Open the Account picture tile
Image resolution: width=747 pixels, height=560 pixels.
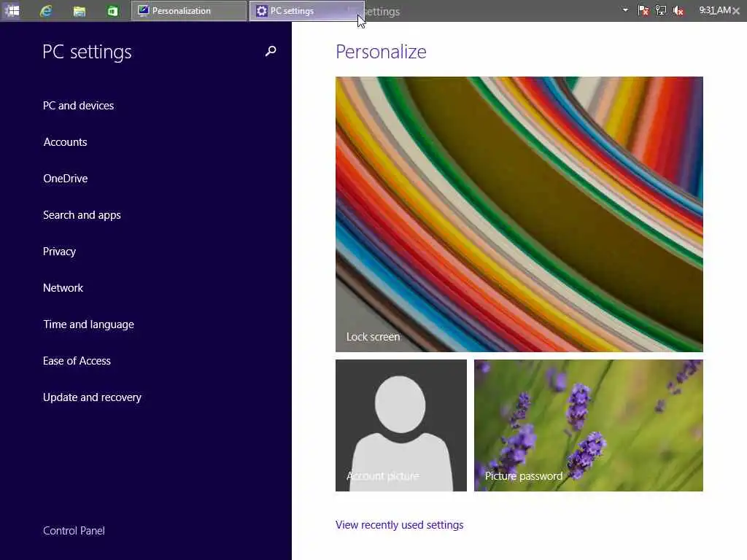401,425
